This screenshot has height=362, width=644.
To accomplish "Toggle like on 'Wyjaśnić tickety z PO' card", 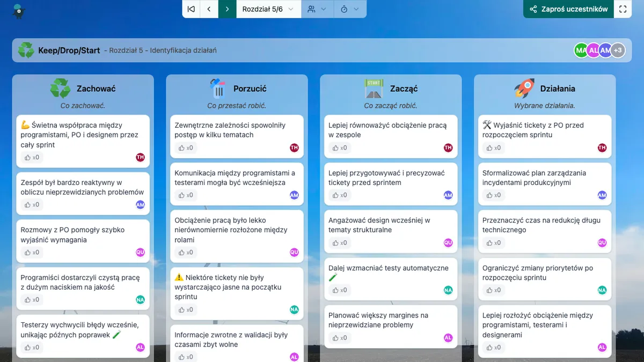I will (494, 148).
